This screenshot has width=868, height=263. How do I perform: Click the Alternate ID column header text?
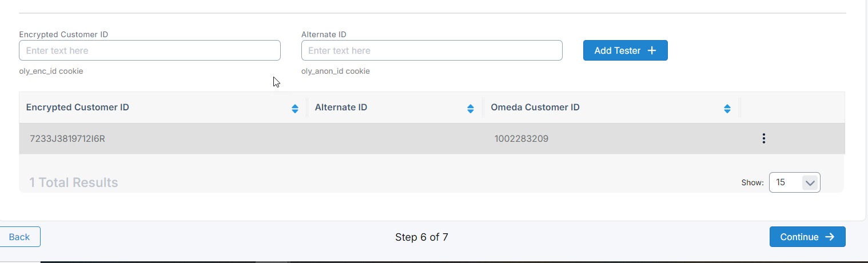[x=341, y=107]
